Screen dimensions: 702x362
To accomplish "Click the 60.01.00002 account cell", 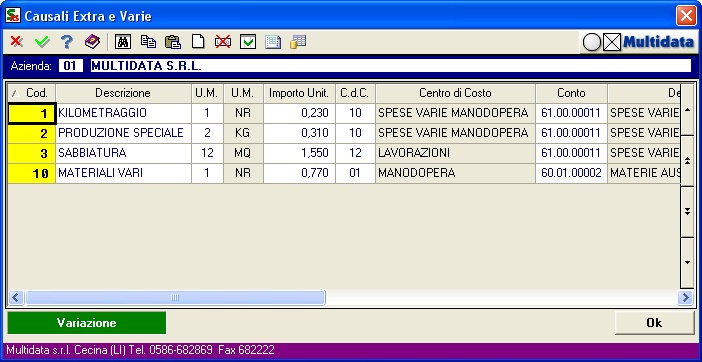I will click(x=571, y=174).
